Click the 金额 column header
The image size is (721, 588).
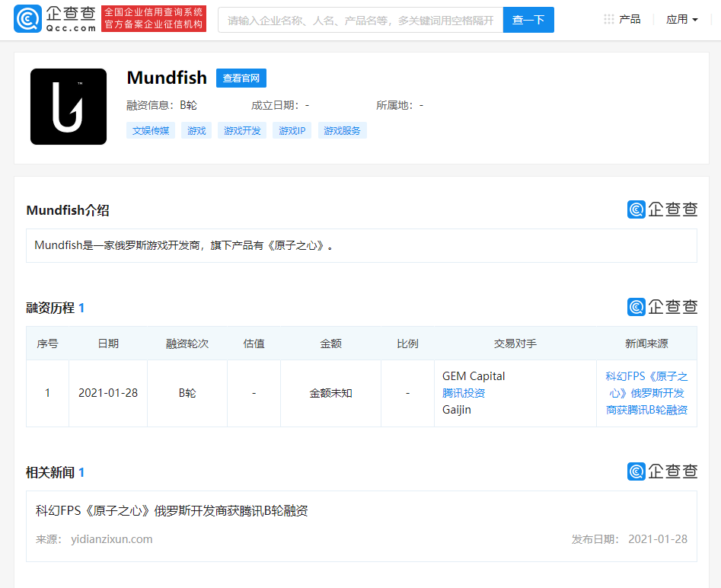[330, 344]
